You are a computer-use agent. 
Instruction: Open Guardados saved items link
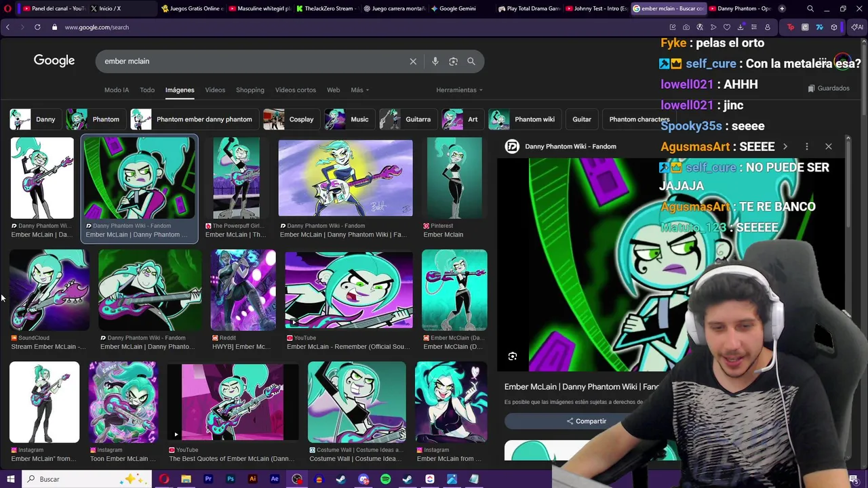click(x=829, y=88)
